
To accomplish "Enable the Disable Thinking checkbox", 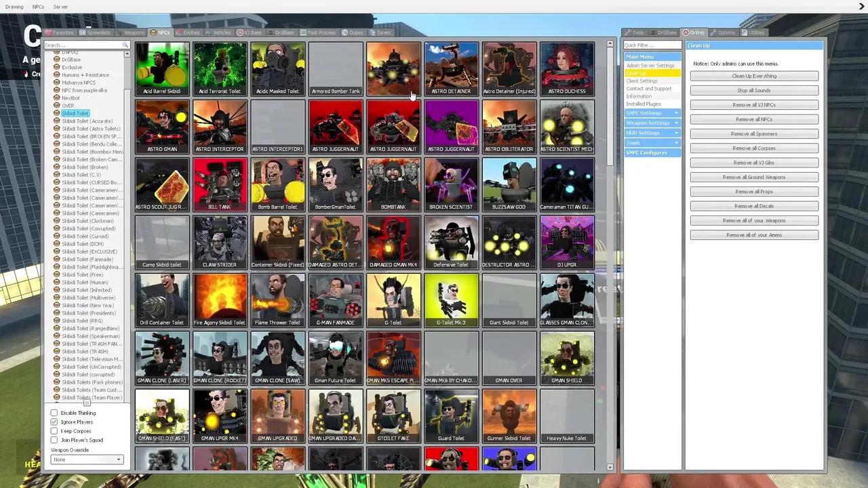I will click(54, 413).
